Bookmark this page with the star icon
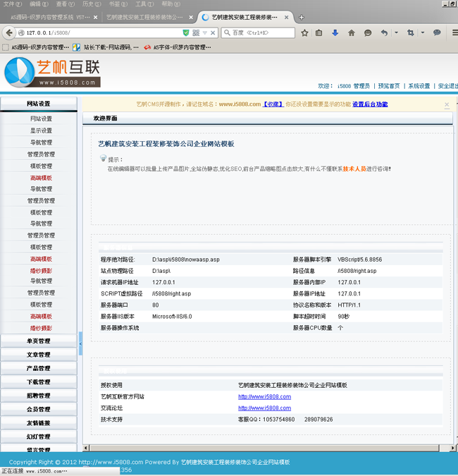 304,32
